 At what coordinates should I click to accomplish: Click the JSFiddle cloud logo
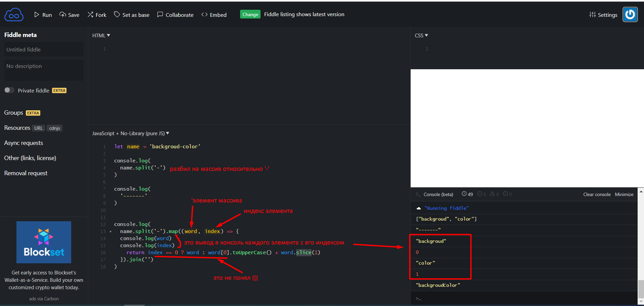click(x=14, y=15)
